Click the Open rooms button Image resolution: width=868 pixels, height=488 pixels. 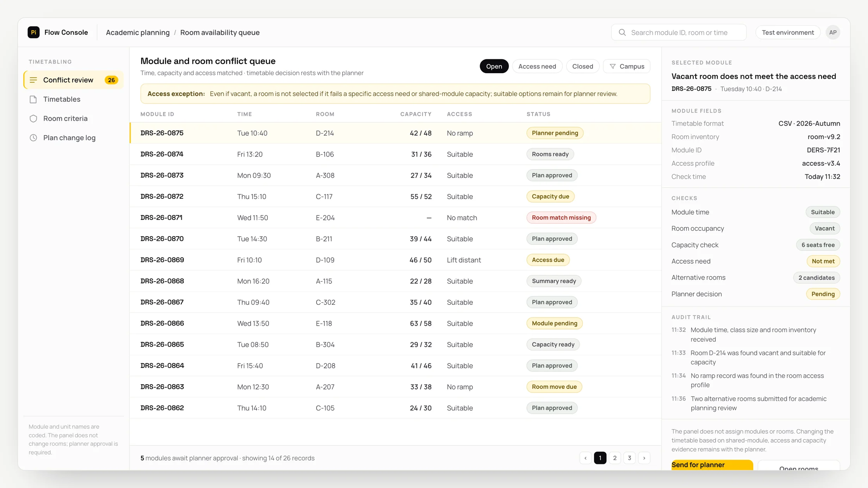click(799, 466)
